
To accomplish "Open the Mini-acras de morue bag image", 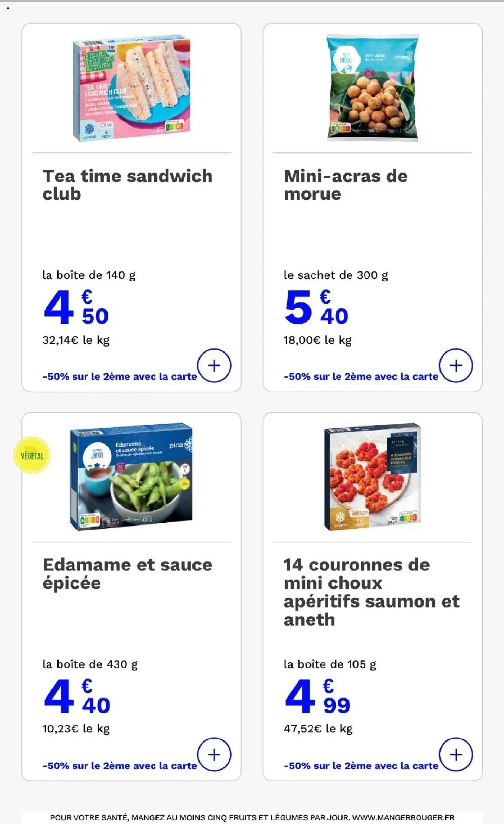I will (373, 88).
